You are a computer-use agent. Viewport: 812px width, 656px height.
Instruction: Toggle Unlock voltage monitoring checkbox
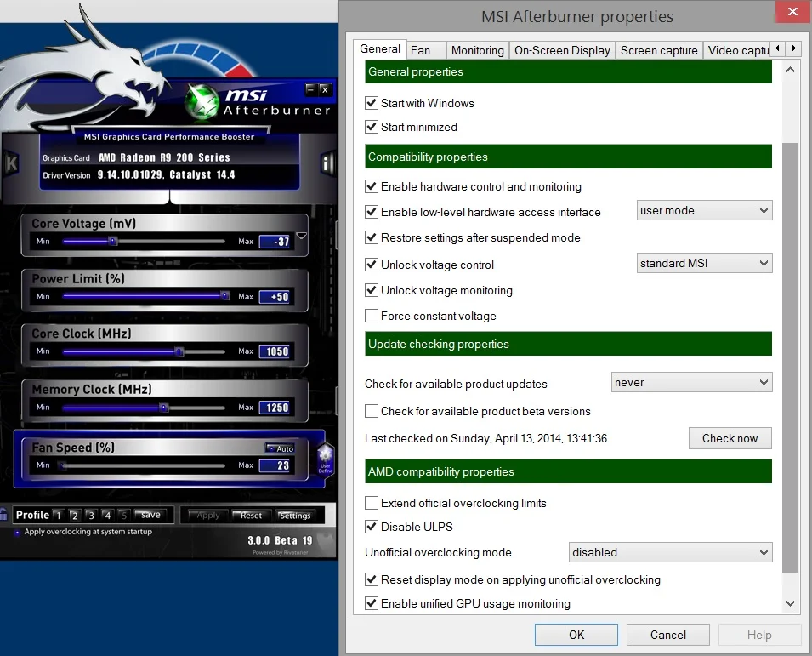(372, 289)
